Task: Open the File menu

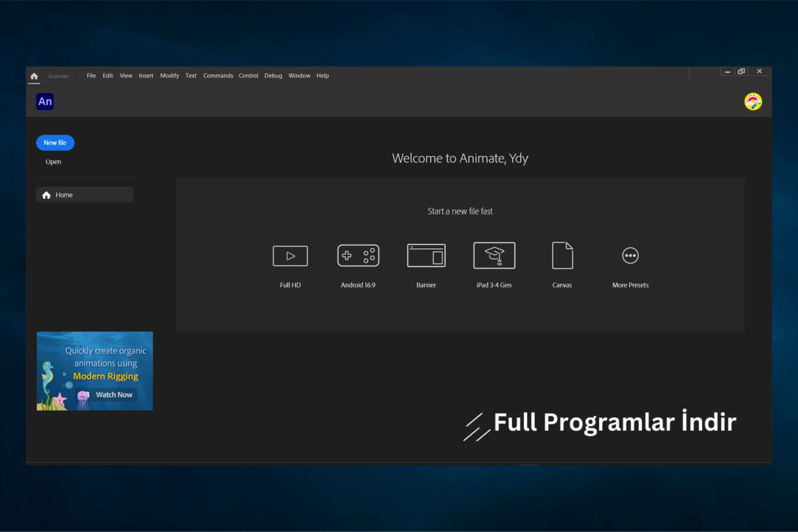Action: [x=91, y=76]
